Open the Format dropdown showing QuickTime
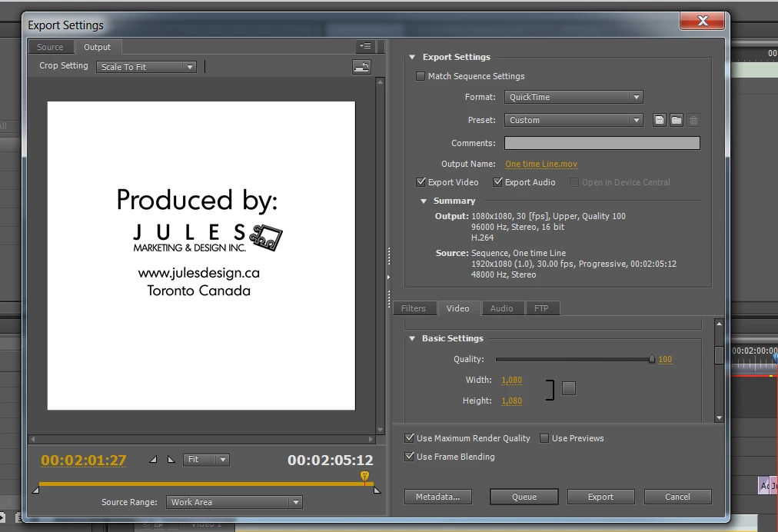 click(574, 97)
